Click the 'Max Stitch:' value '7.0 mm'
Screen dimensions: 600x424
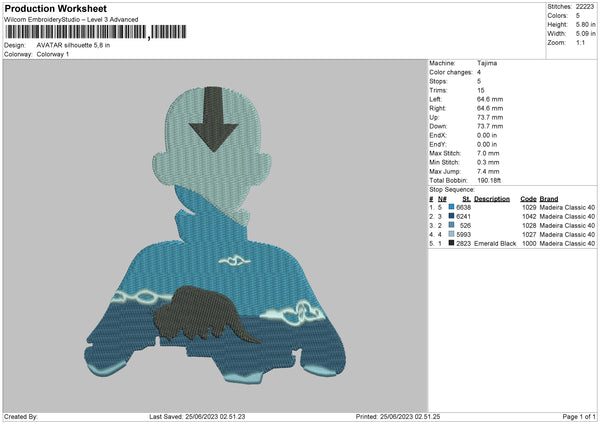click(x=488, y=153)
